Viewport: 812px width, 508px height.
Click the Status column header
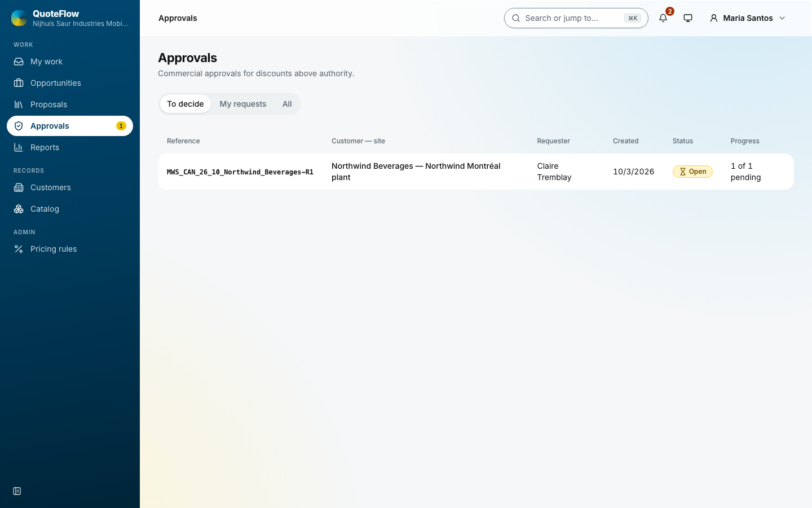[x=683, y=141]
